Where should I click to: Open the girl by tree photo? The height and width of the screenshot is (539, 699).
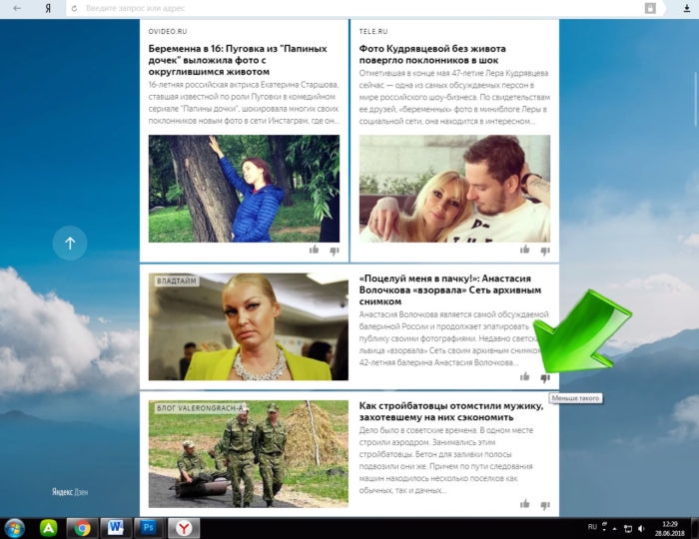click(x=244, y=189)
